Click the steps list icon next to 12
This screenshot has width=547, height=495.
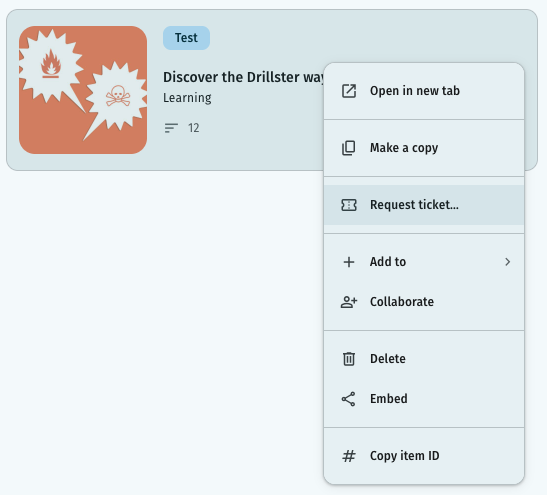pyautogui.click(x=171, y=128)
